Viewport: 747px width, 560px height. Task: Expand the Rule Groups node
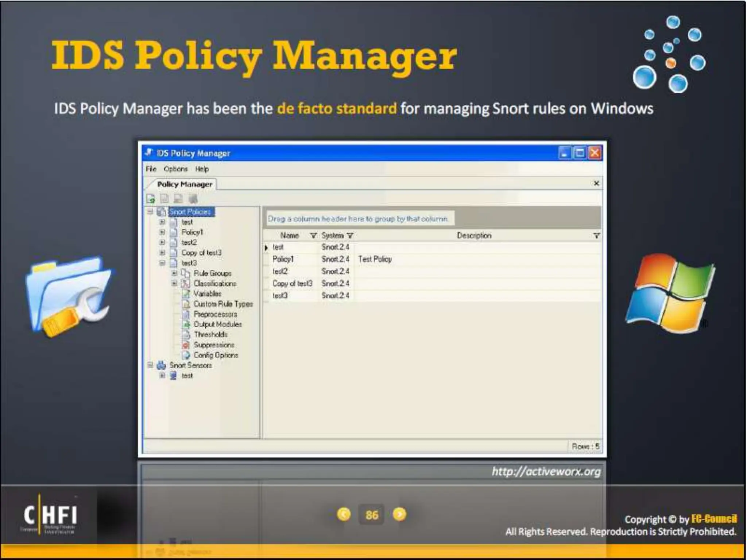(x=174, y=273)
